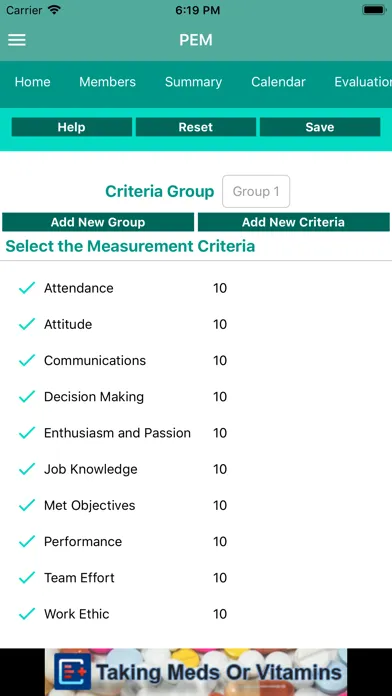The image size is (392, 696).
Task: Tap the Add New Group button
Action: point(98,222)
